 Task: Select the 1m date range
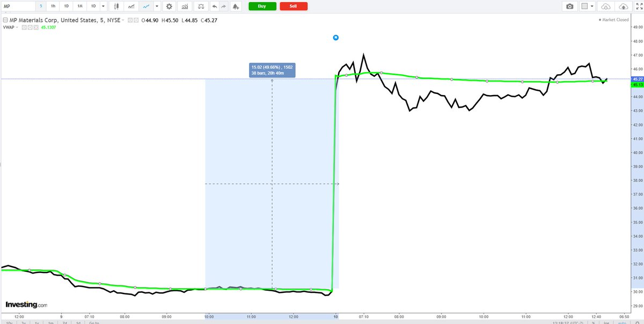(50, 322)
